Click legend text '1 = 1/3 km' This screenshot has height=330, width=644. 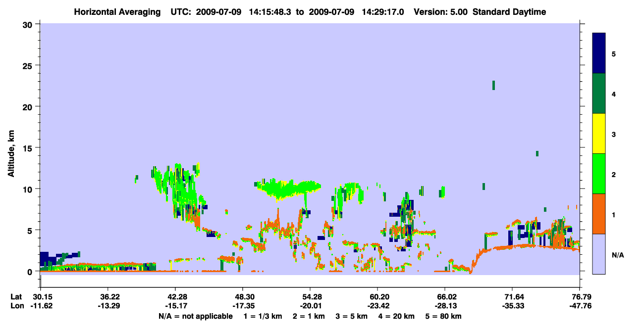(262, 316)
